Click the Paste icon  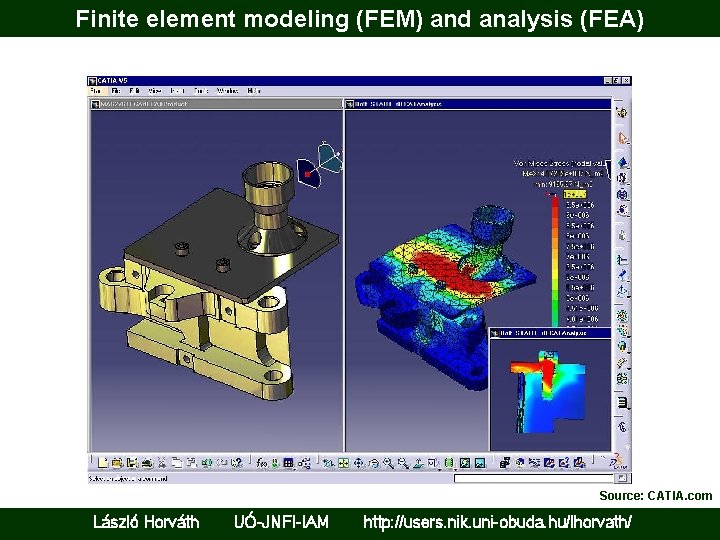[192, 463]
